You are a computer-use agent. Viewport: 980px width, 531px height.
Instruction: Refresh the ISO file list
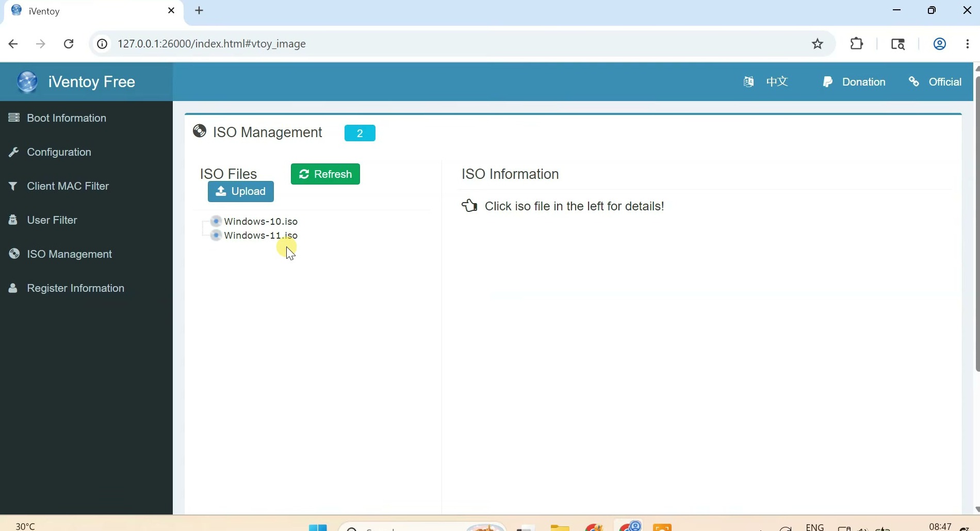click(x=325, y=174)
